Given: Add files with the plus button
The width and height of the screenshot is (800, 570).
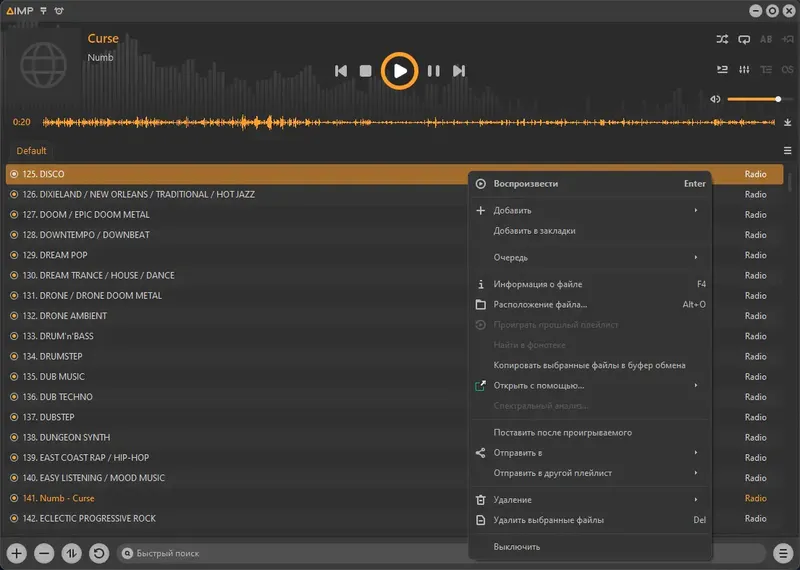Looking at the screenshot, I should pos(17,553).
